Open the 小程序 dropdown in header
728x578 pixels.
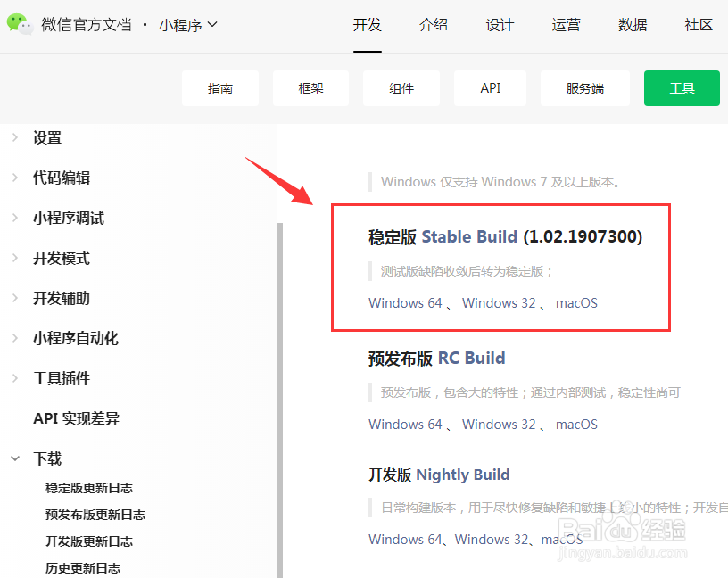click(x=187, y=25)
